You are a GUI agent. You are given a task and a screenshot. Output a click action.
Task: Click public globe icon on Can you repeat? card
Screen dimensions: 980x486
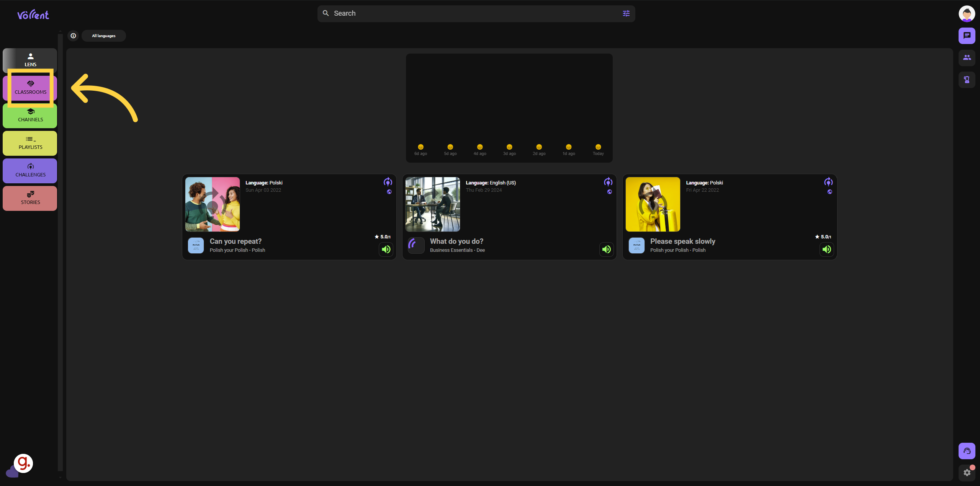tap(389, 192)
